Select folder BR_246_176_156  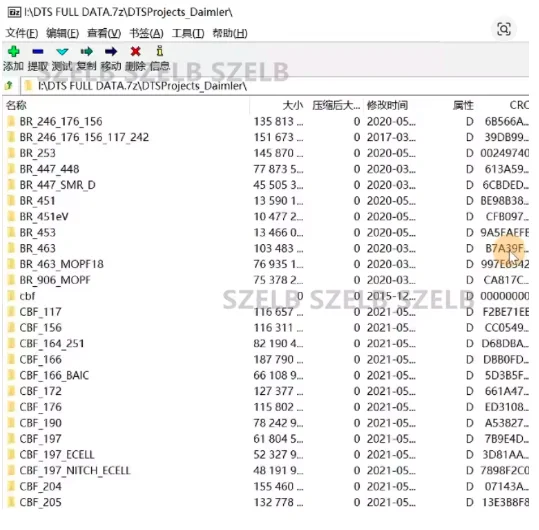[x=61, y=121]
